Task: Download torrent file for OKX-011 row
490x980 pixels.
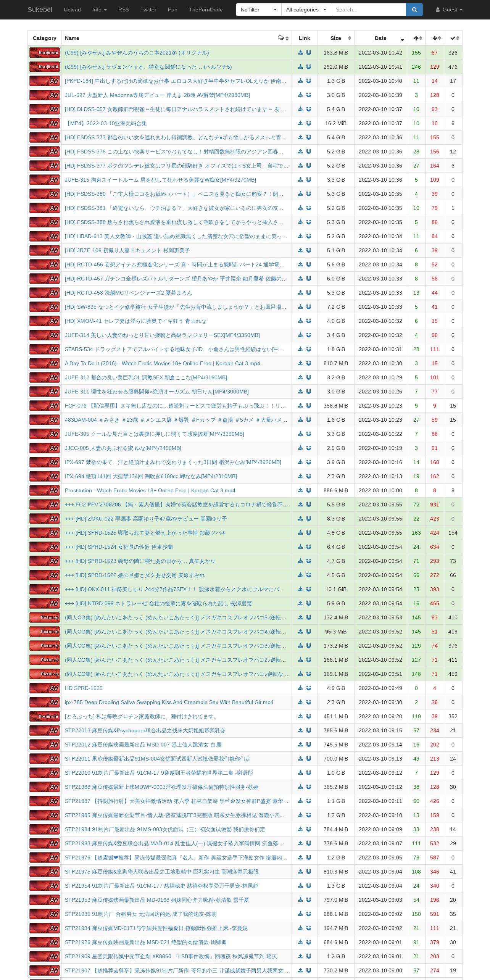Action: point(301,589)
